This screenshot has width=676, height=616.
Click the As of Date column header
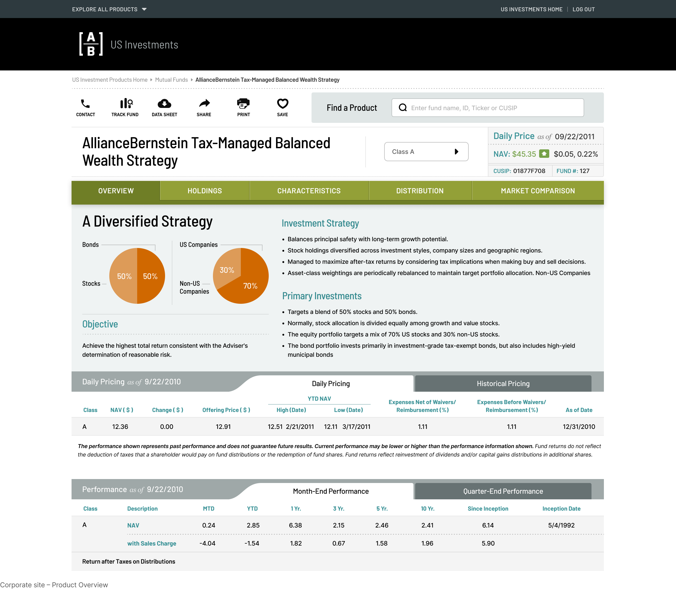click(x=579, y=410)
